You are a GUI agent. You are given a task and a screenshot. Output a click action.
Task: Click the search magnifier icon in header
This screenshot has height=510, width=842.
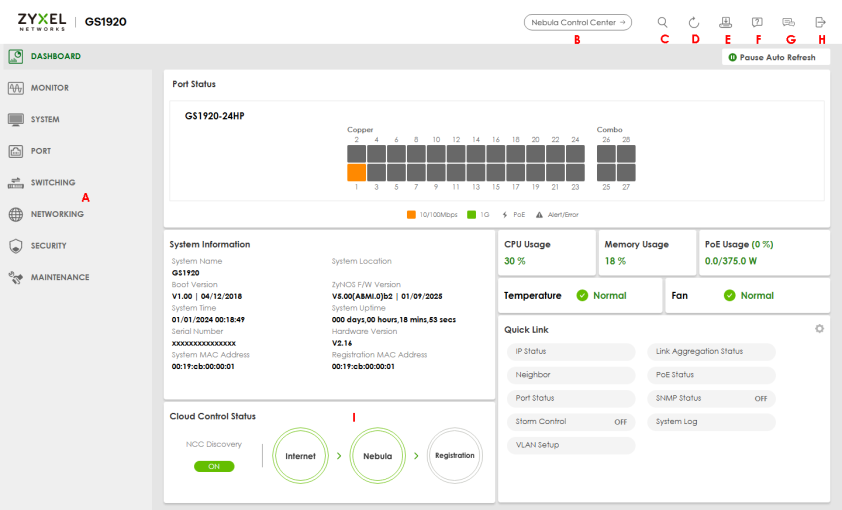click(x=663, y=23)
